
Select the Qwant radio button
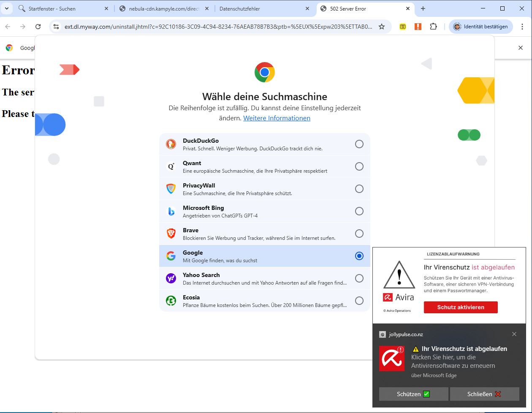pyautogui.click(x=359, y=166)
